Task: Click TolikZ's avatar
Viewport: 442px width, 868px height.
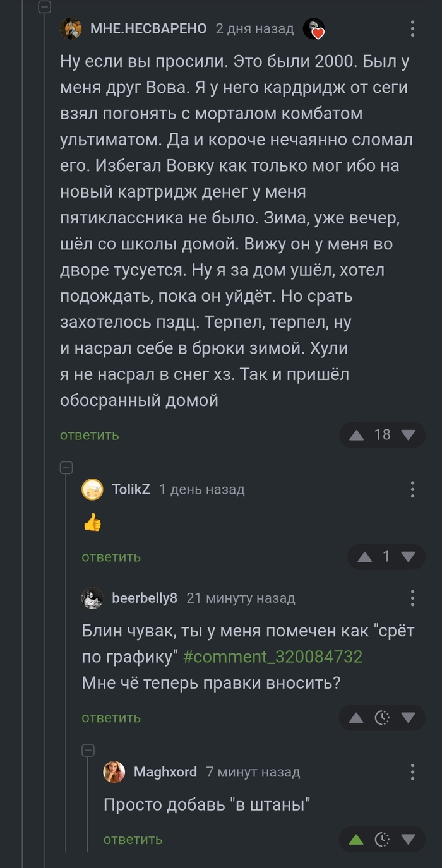Action: (x=92, y=489)
